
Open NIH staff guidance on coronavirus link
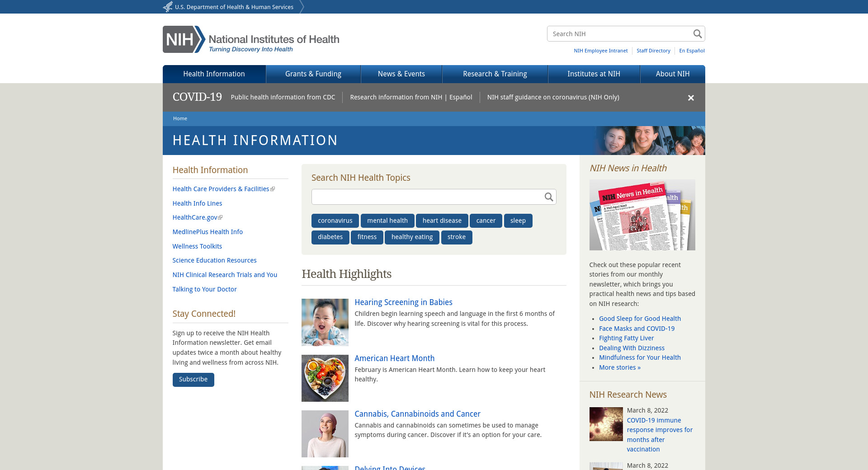[553, 97]
